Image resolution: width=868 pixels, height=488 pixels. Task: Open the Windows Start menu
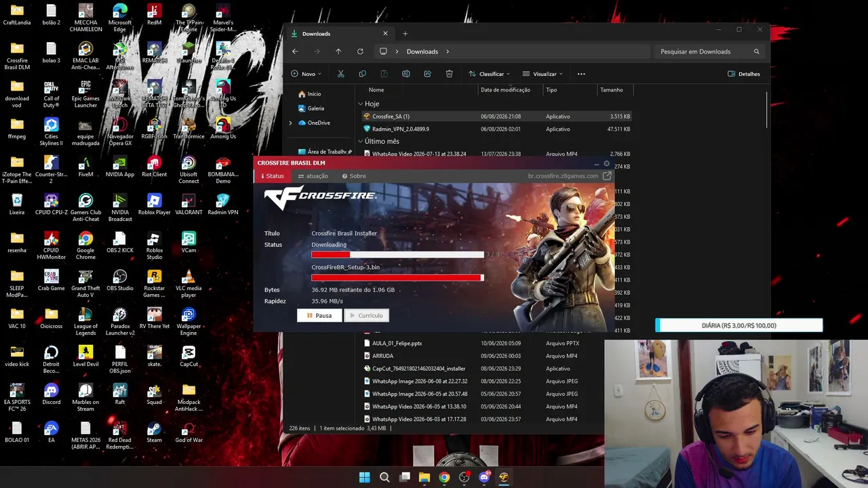(364, 477)
